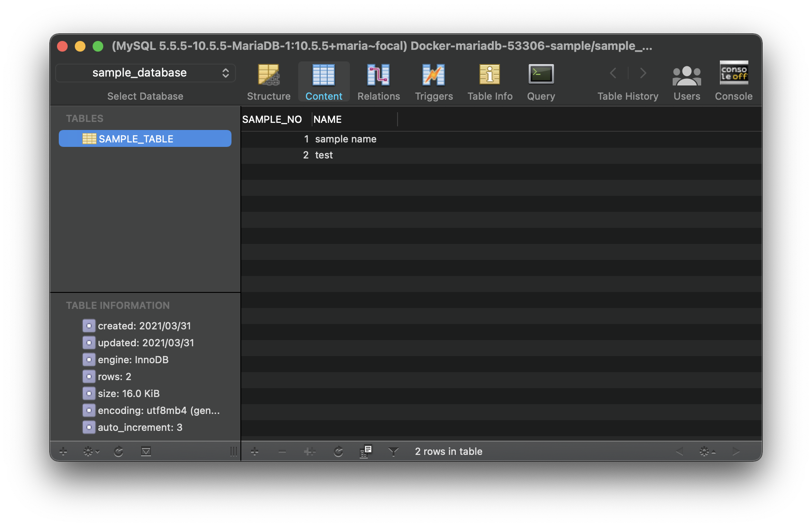Refresh the table contents
This screenshot has width=812, height=527.
click(x=338, y=452)
